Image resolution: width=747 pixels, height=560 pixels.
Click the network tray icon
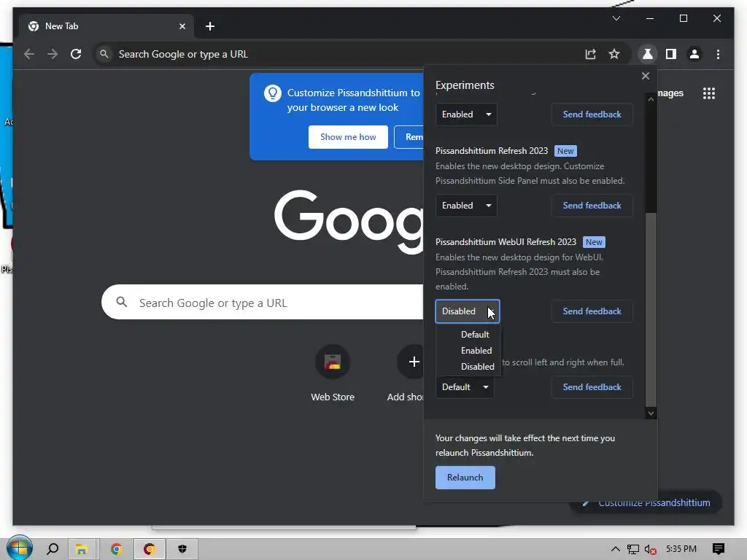[x=632, y=550]
